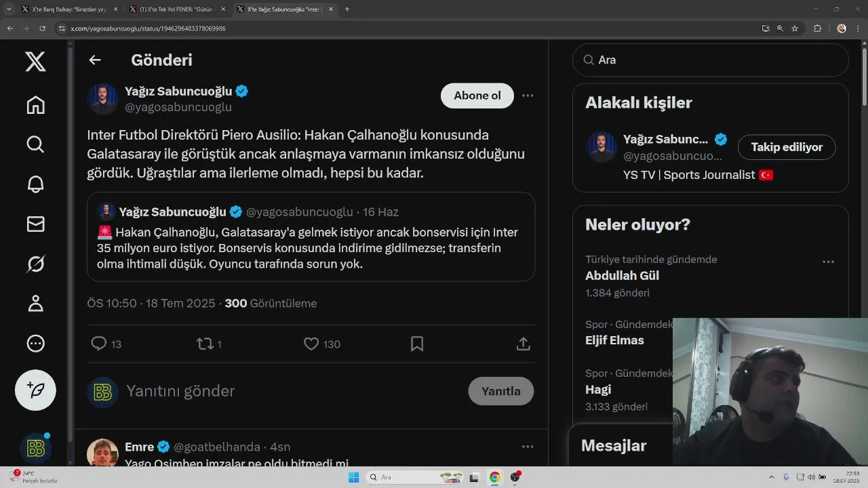Viewport: 868px width, 488px height.
Task: Click the share post icon
Action: (523, 344)
